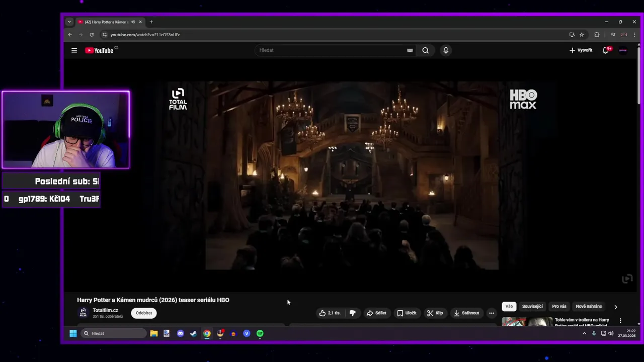Screen dimensions: 644x362
Task: Select the "Pro vás" filter chip
Action: [559, 306]
